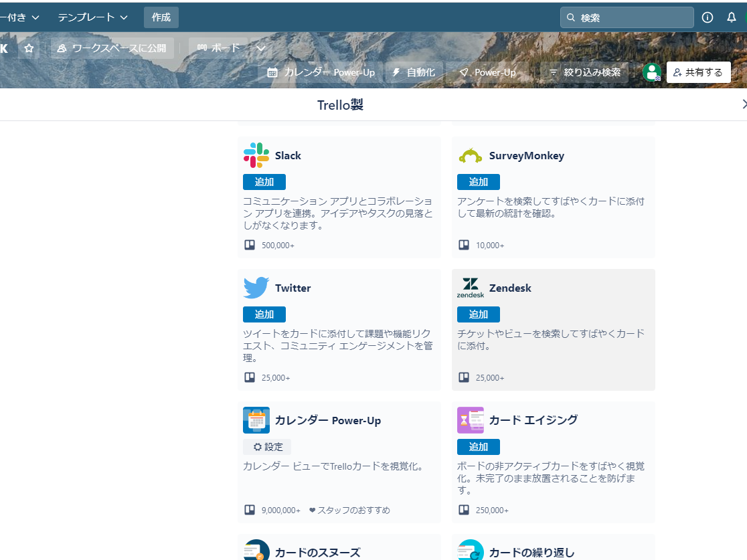Open 設定 for カレンダー Power-Up
Viewport: 747px width, 560px height.
click(x=267, y=447)
